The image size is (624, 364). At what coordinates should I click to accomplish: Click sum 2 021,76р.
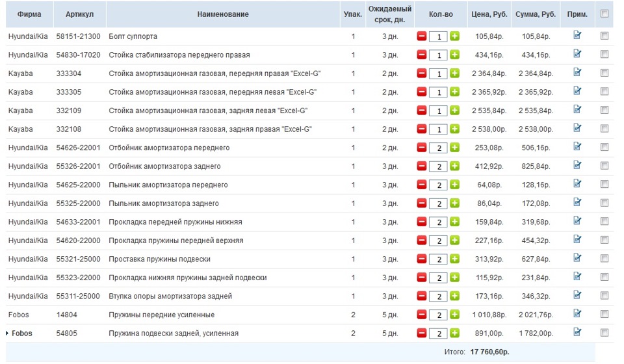point(536,315)
